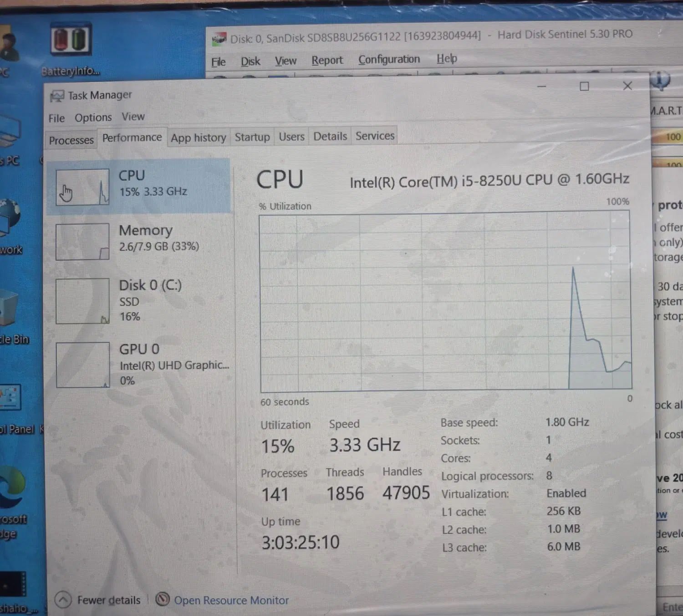The width and height of the screenshot is (683, 616).
Task: Switch to the Users tab
Action: [x=291, y=137]
